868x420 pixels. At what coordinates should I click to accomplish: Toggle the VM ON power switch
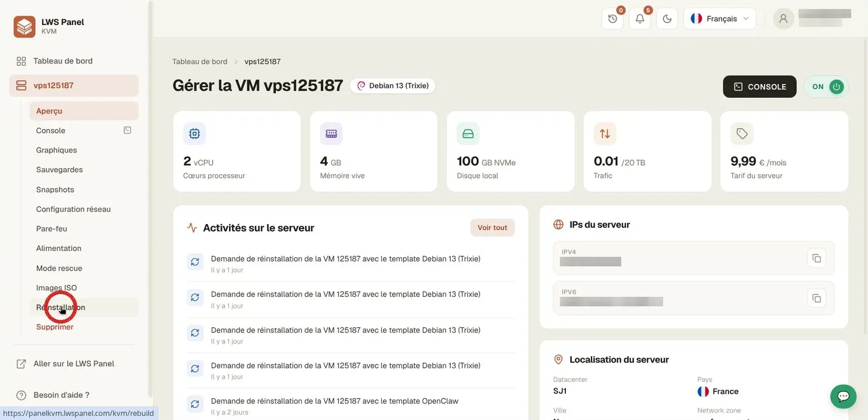click(x=827, y=87)
